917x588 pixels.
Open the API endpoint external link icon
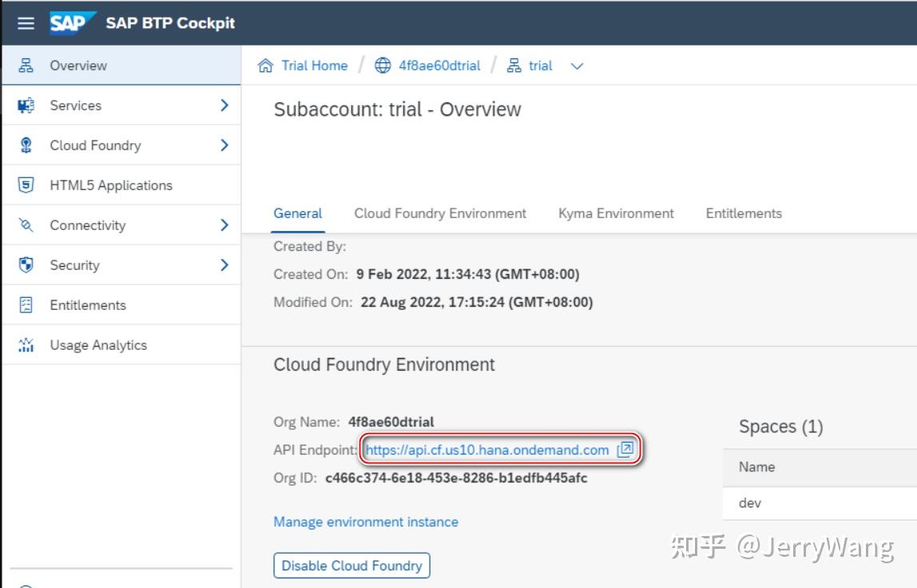coord(624,449)
